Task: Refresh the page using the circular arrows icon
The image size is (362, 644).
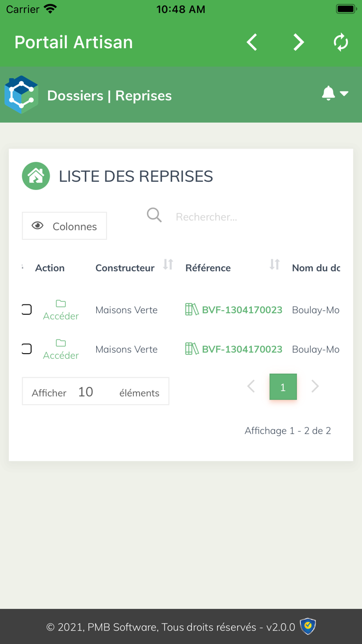Action: [x=341, y=42]
